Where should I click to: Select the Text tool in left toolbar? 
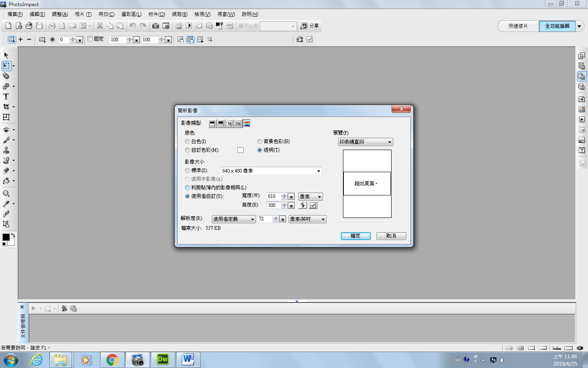6,96
